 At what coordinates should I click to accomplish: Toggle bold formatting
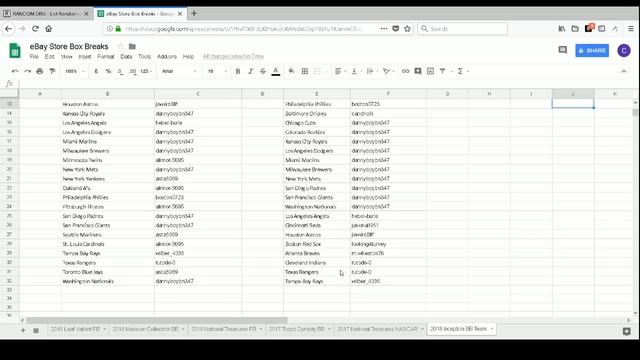click(238, 71)
